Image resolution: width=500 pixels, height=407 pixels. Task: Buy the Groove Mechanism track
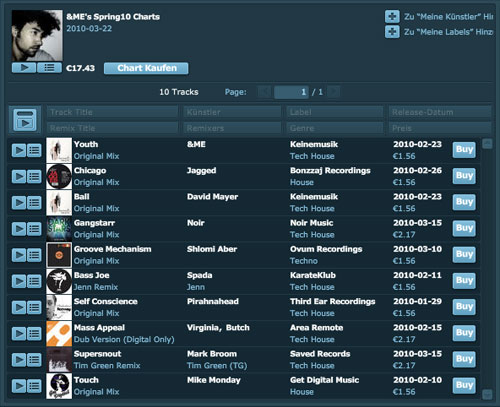[x=464, y=254]
